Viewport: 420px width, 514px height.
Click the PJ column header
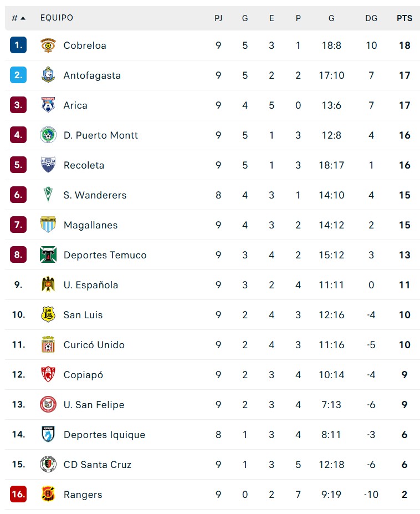coord(218,18)
